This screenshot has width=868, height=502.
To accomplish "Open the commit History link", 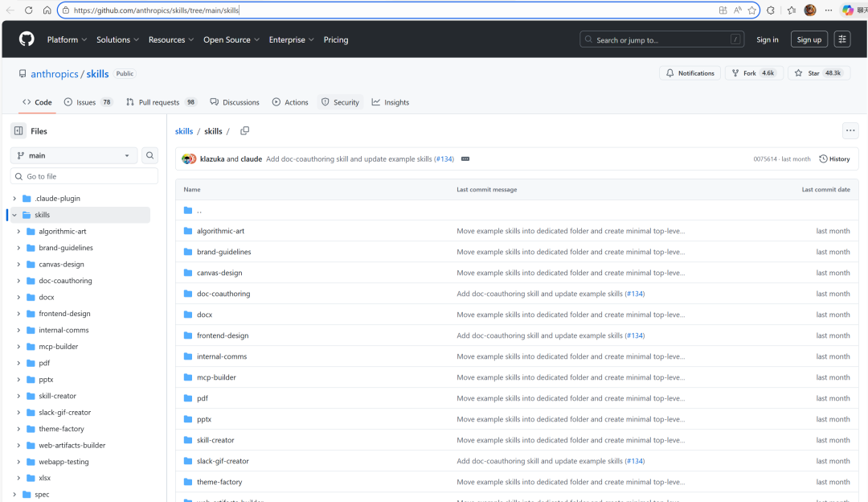I will coord(834,159).
